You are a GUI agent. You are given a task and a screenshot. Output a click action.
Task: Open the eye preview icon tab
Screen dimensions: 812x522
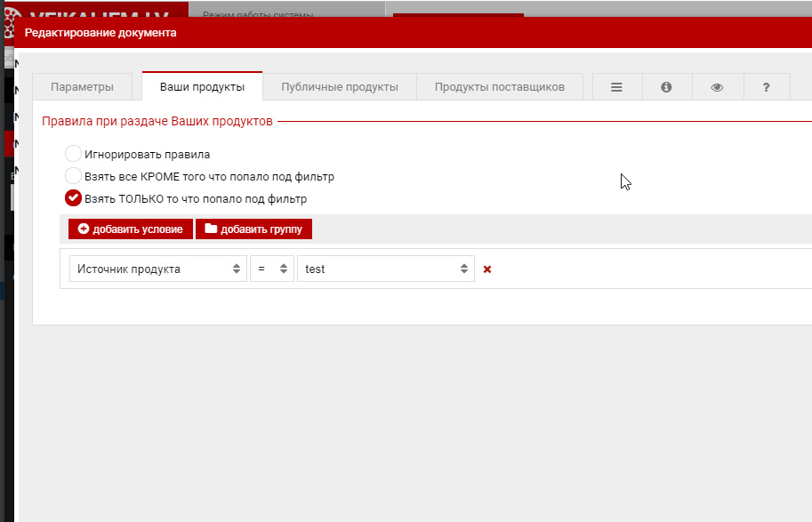click(x=717, y=87)
